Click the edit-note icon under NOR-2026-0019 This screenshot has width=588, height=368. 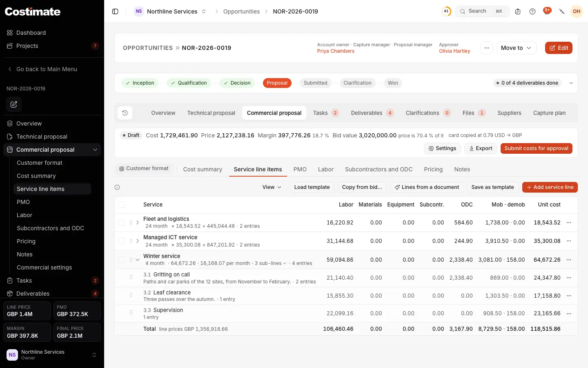point(14,104)
